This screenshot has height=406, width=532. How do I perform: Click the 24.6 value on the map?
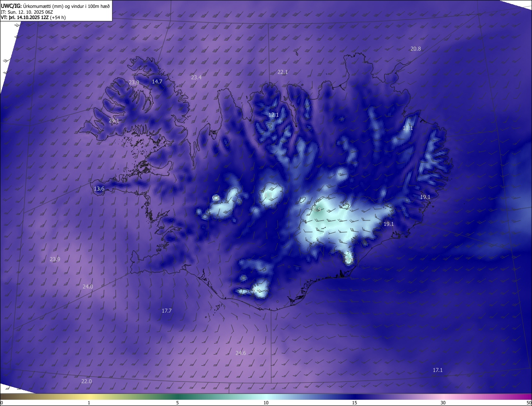[241, 353]
